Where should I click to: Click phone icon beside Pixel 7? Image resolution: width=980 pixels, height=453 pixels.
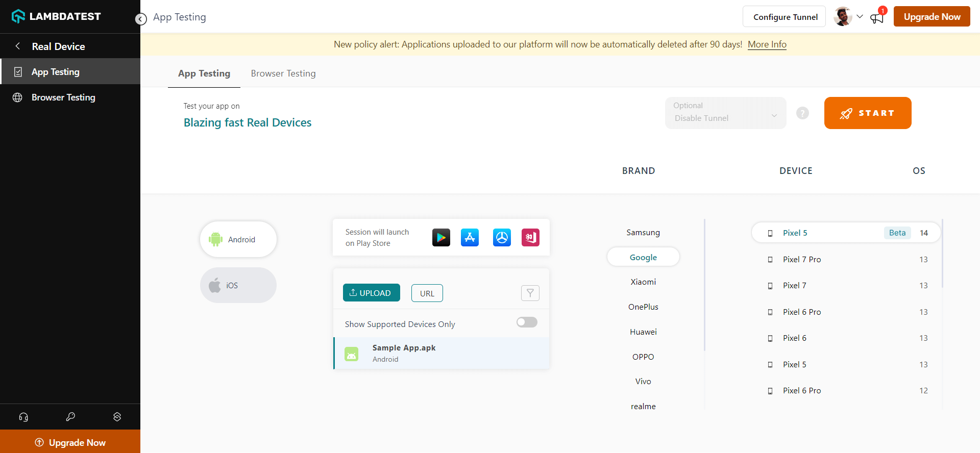coord(770,286)
